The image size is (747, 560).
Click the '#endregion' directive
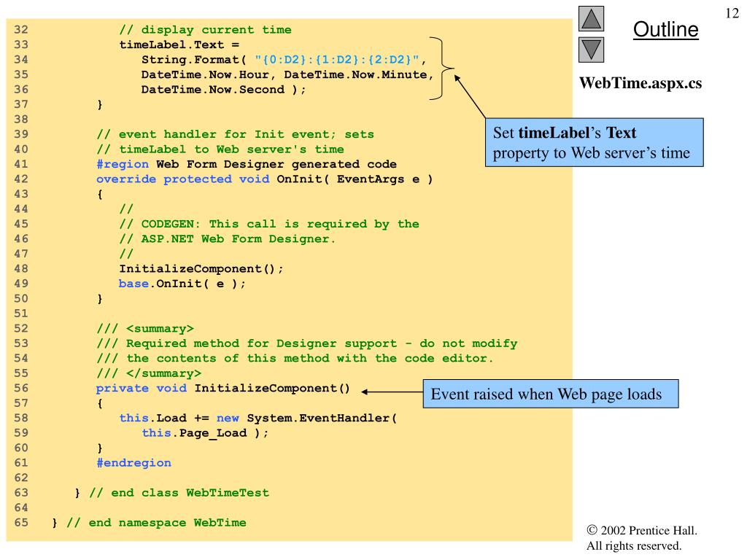tap(134, 463)
